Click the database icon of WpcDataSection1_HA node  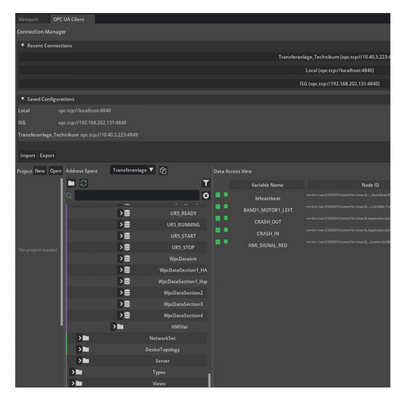[x=127, y=270]
